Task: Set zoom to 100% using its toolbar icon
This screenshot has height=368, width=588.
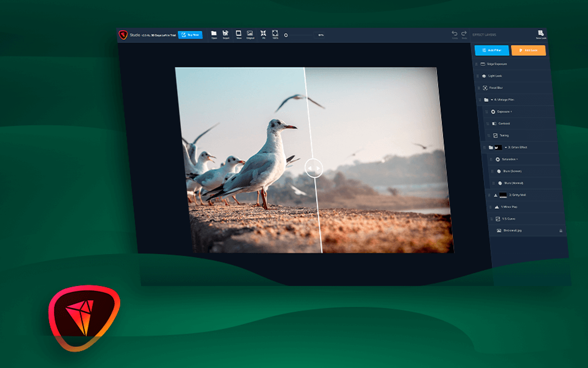Action: pyautogui.click(x=275, y=34)
